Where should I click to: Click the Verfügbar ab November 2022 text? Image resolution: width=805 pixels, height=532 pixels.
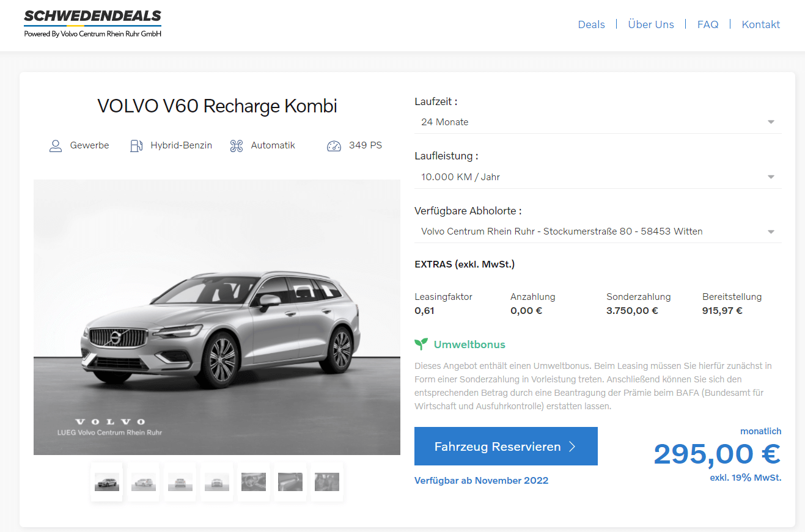coord(481,480)
